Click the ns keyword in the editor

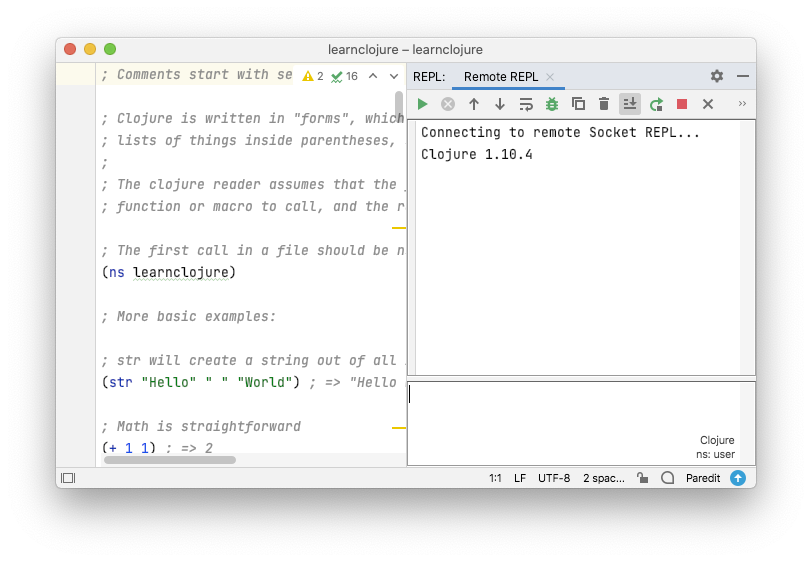click(117, 272)
